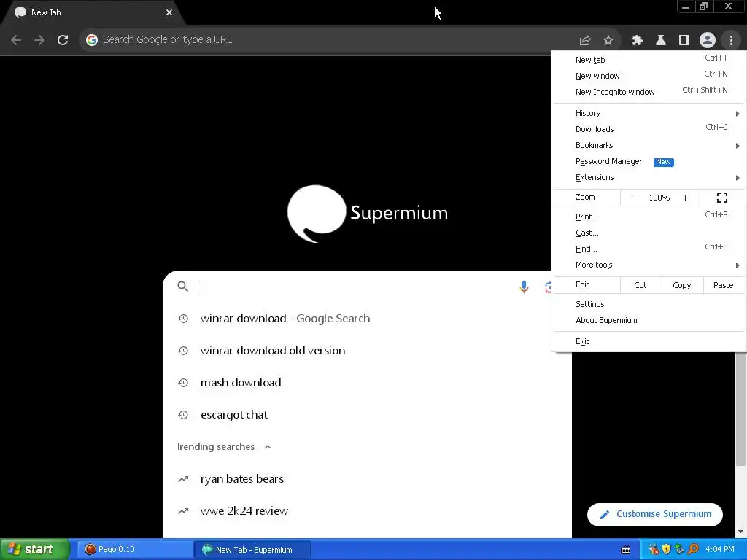Click Copy in the Edit row

pyautogui.click(x=682, y=285)
